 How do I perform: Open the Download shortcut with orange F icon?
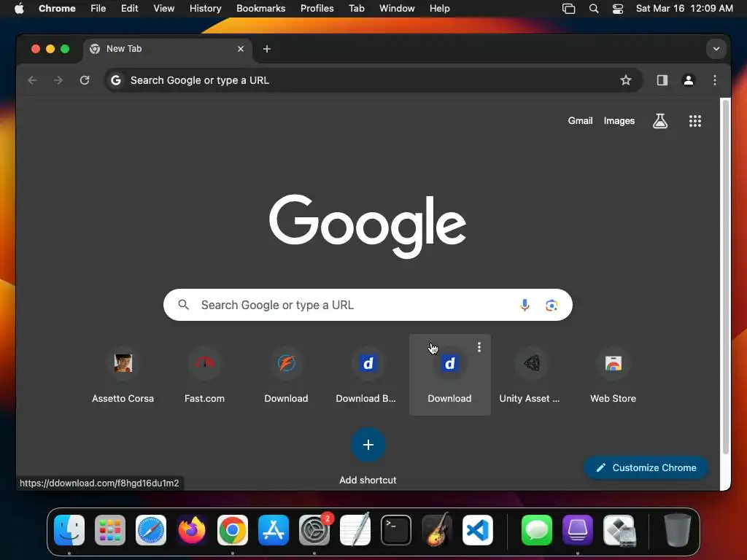[286, 375]
